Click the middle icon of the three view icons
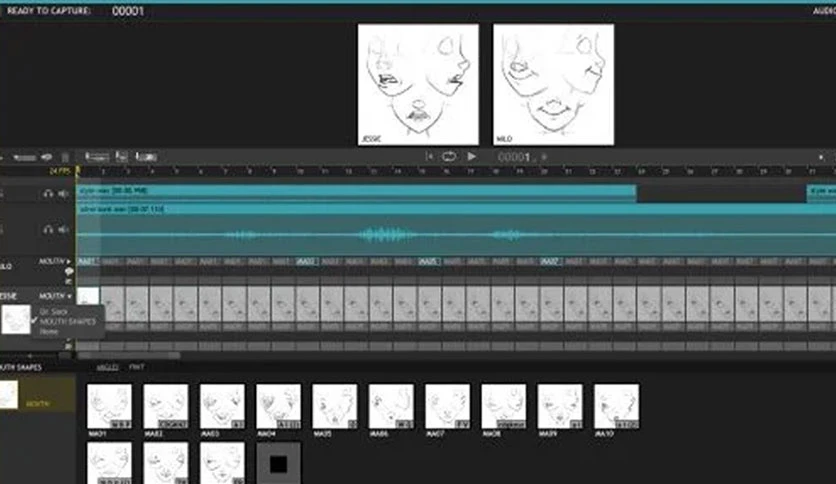Screen dimensions: 836x484 [x=122, y=157]
